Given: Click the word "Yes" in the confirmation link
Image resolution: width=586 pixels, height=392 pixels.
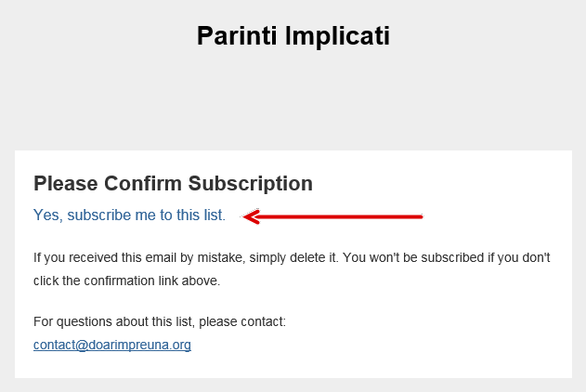Looking at the screenshot, I should pos(46,216).
